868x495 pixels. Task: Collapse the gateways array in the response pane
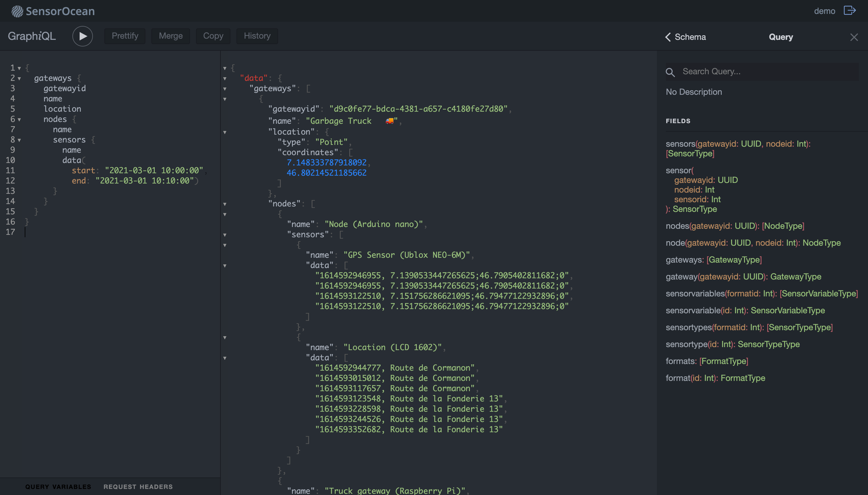coord(225,88)
